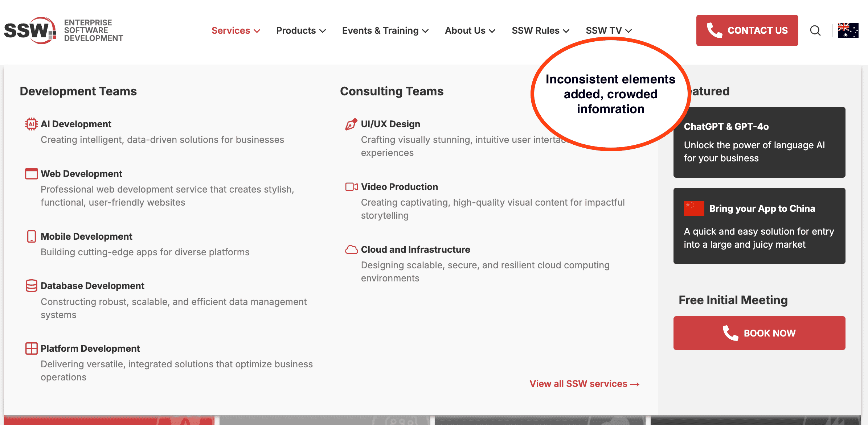Click 'Creating captivating, high-quality visual content' text

pyautogui.click(x=493, y=209)
